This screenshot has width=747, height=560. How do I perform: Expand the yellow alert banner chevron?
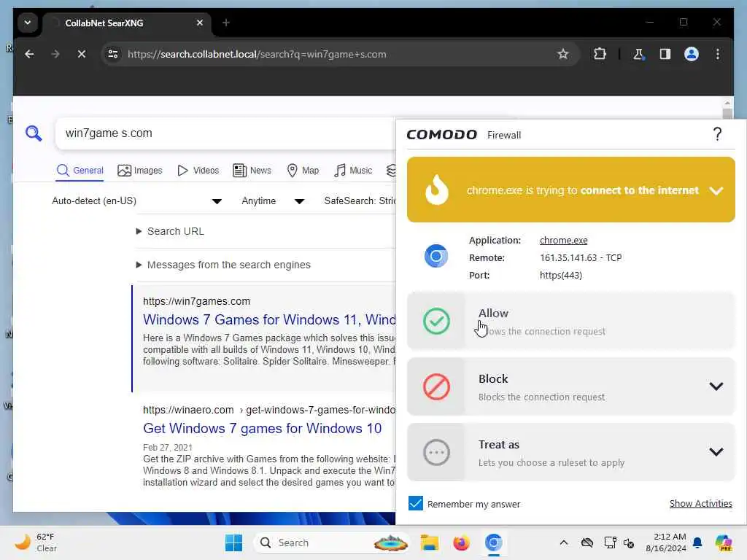pos(716,190)
